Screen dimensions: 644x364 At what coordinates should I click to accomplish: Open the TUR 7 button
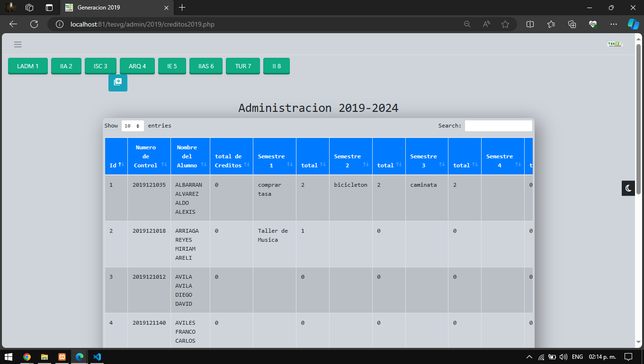(243, 66)
